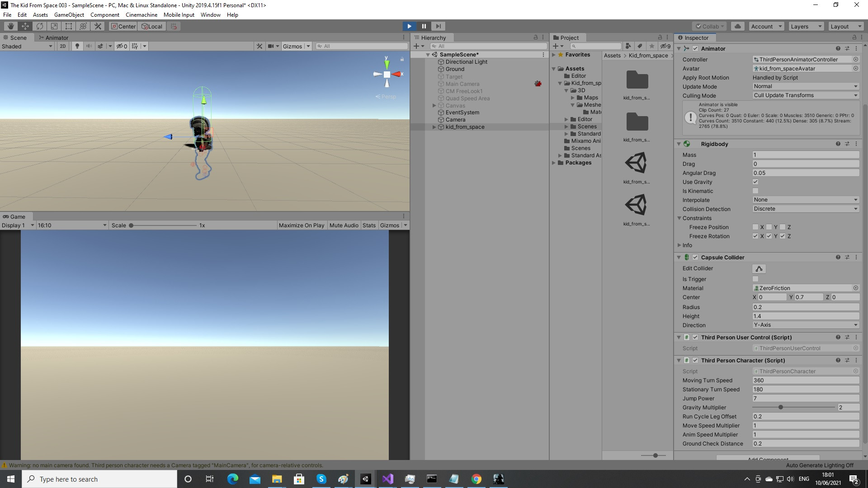Click the Pause button
This screenshot has height=488, width=868.
tap(424, 26)
